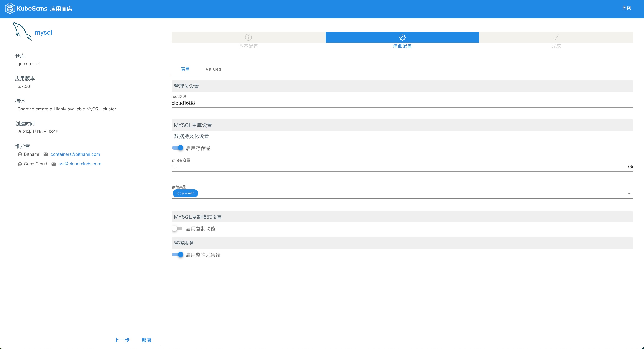
Task: Go to the 基本配置 step label
Action: (248, 46)
